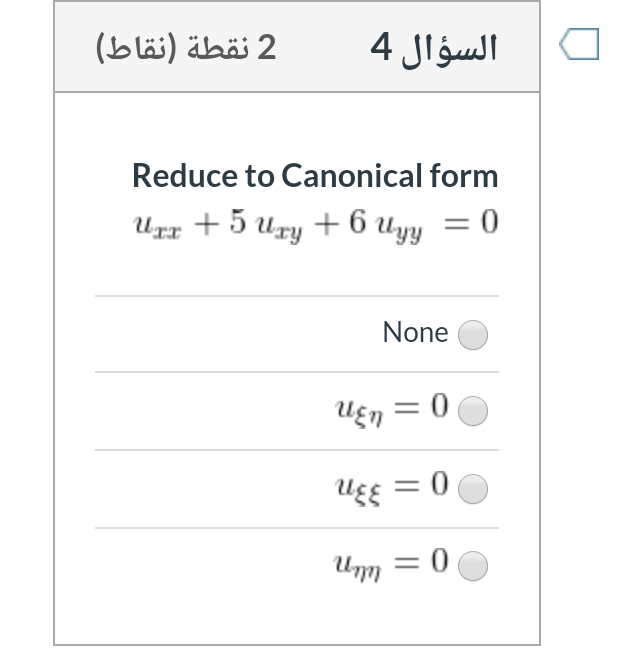Choose the radio button for u_ξη = 0

(473, 411)
